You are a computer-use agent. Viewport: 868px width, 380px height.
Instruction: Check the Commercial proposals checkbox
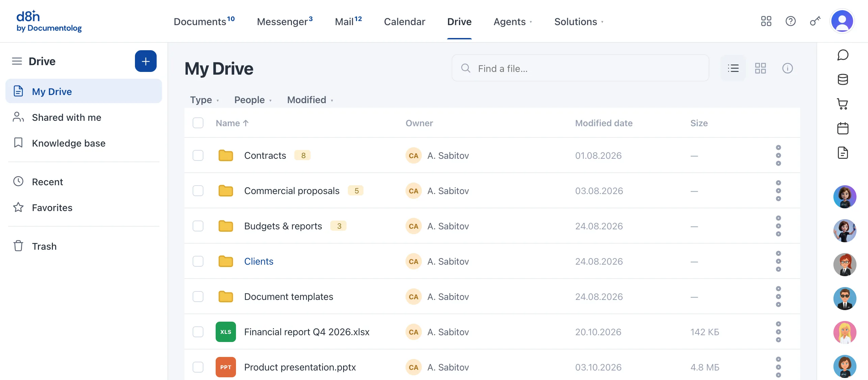click(198, 191)
